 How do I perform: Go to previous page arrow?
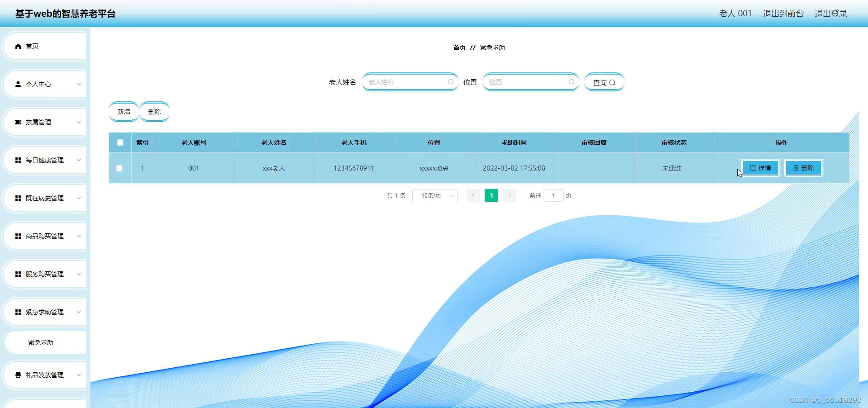473,195
